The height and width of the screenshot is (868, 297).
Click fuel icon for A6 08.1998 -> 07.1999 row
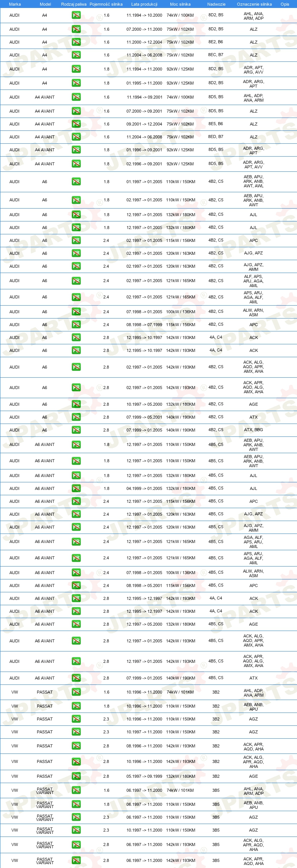click(x=76, y=325)
